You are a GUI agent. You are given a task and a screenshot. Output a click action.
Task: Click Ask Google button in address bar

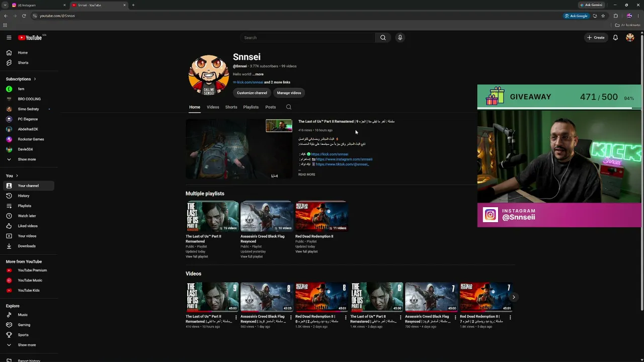point(576,16)
